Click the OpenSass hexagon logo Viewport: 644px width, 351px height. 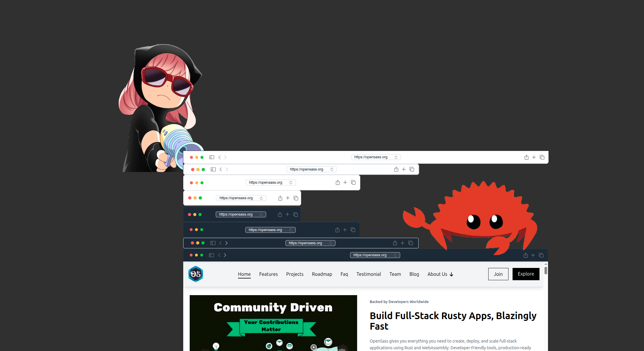pyautogui.click(x=196, y=274)
